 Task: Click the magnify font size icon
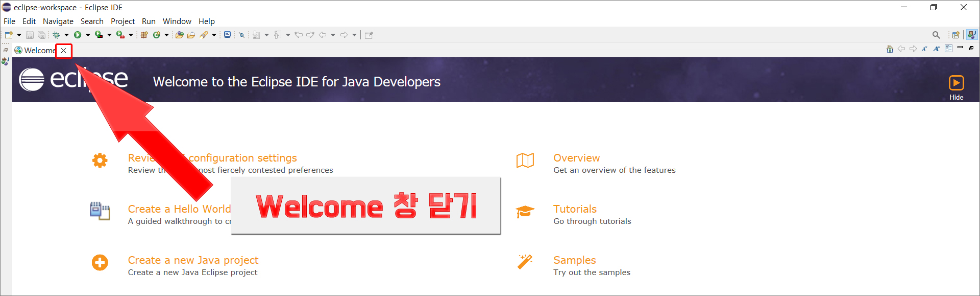click(x=936, y=49)
